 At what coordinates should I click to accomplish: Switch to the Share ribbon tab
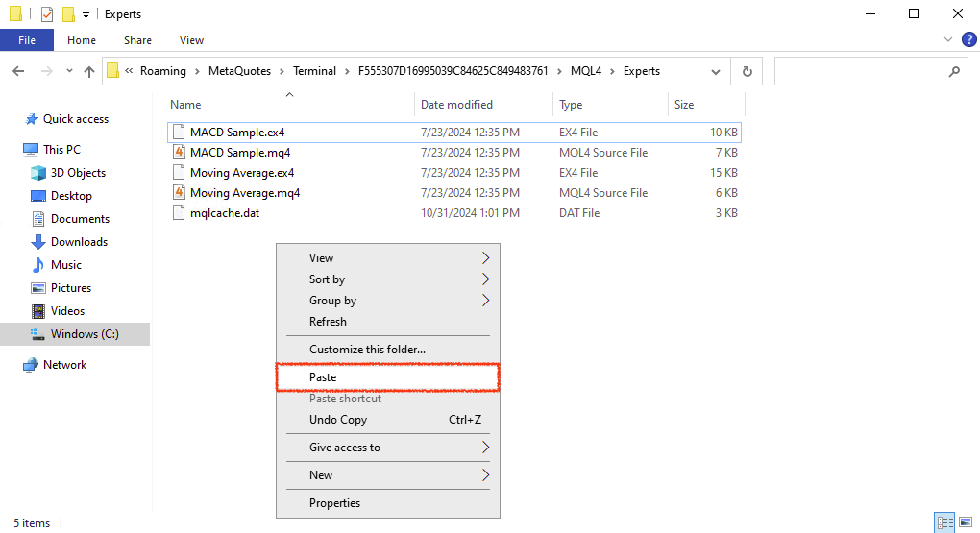(137, 40)
